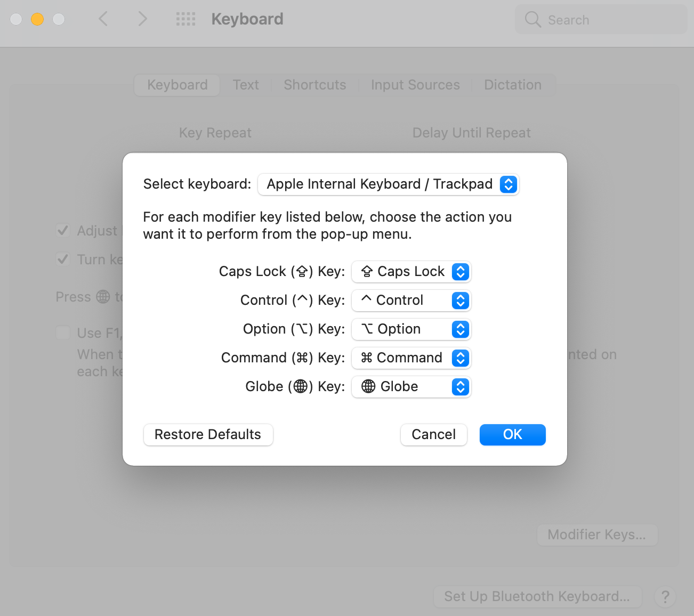Click the 'Caps Lock (⇪) Key:' label
The height and width of the screenshot is (616, 694).
point(282,272)
